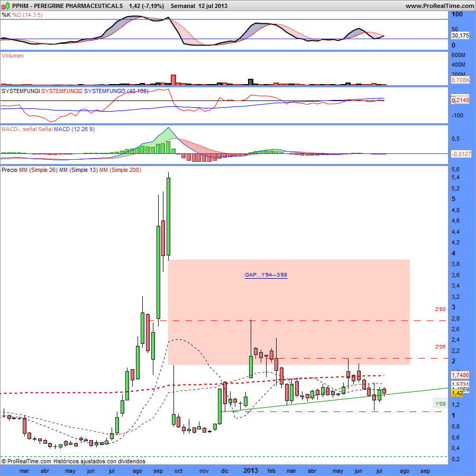Screen dimensions: 476x476
Task: Click the dic marker on the time axis
Action: 225,471
